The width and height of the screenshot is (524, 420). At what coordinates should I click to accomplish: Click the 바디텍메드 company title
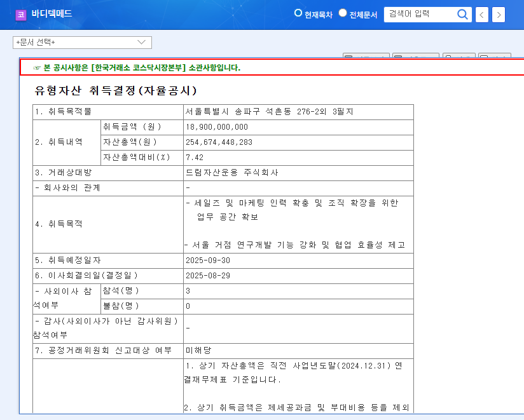coord(52,14)
